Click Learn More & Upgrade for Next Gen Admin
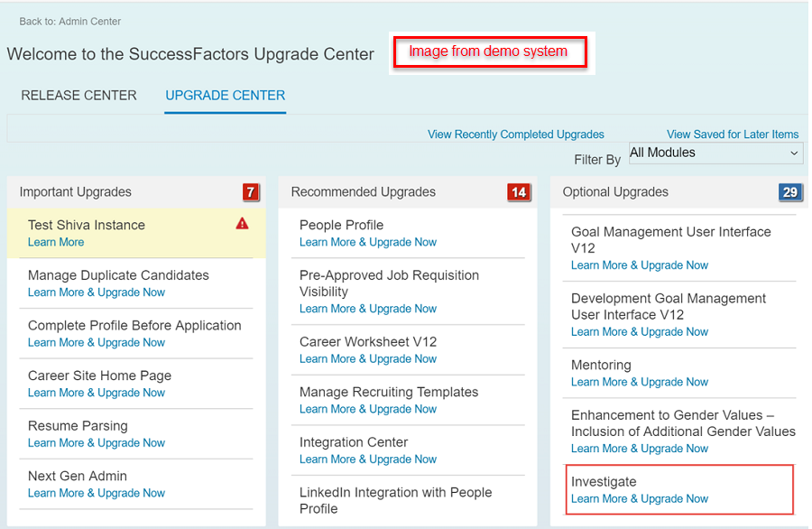Viewport: 812px width, 529px height. [97, 493]
